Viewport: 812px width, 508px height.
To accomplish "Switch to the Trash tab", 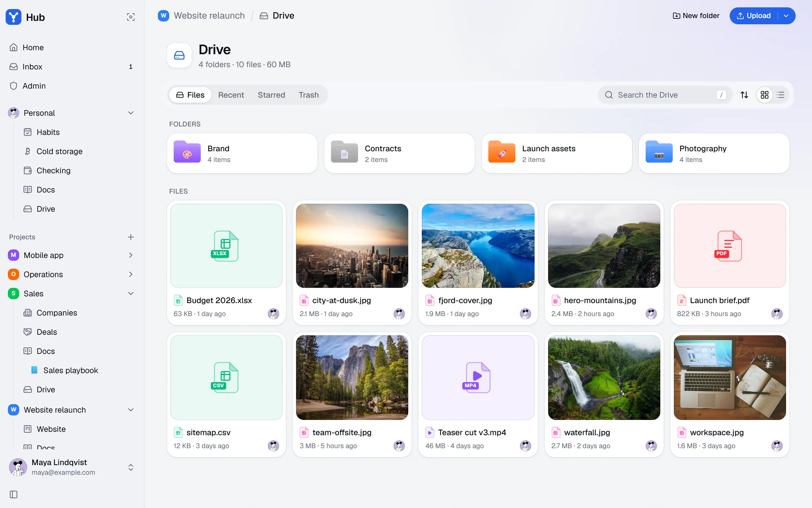I will [308, 95].
